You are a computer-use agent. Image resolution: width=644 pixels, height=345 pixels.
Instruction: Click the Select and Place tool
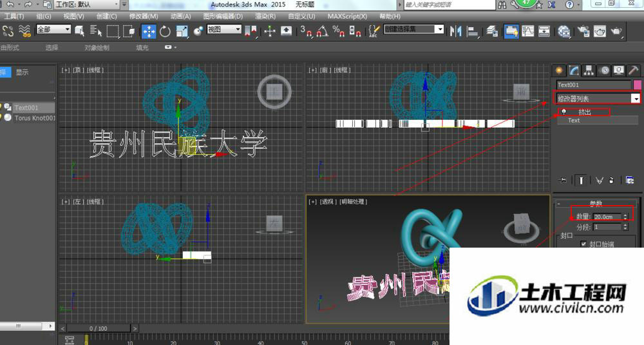pos(198,31)
